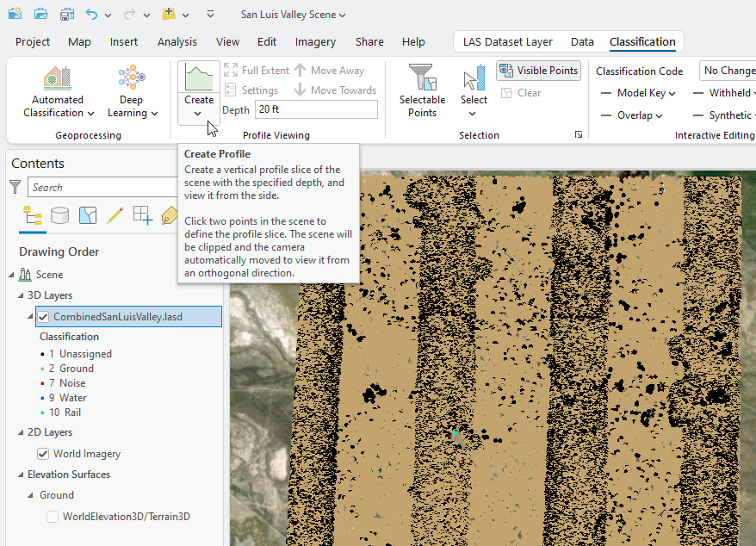Open the Analysis ribbon tab
The image size is (756, 546).
pos(177,41)
